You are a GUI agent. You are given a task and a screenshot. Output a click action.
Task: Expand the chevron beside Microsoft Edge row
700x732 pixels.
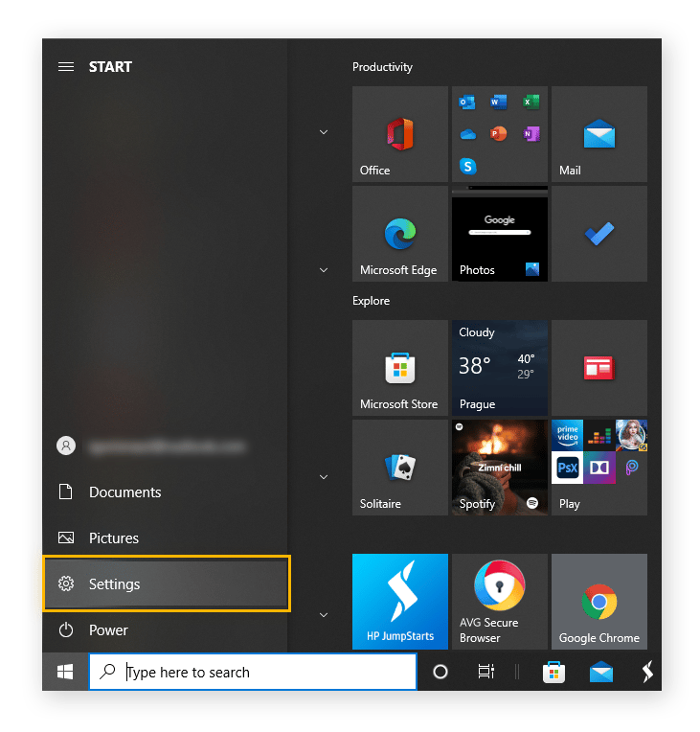[324, 270]
